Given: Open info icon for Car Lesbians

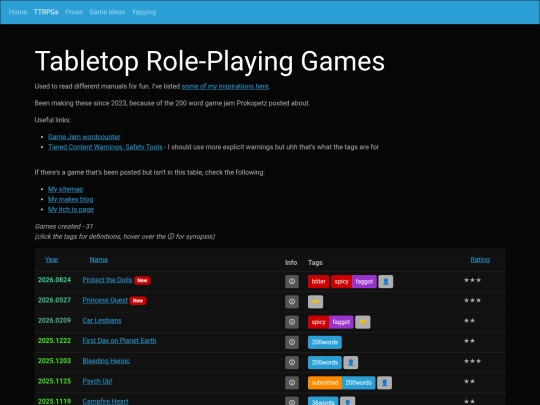Looking at the screenshot, I should (292, 322).
